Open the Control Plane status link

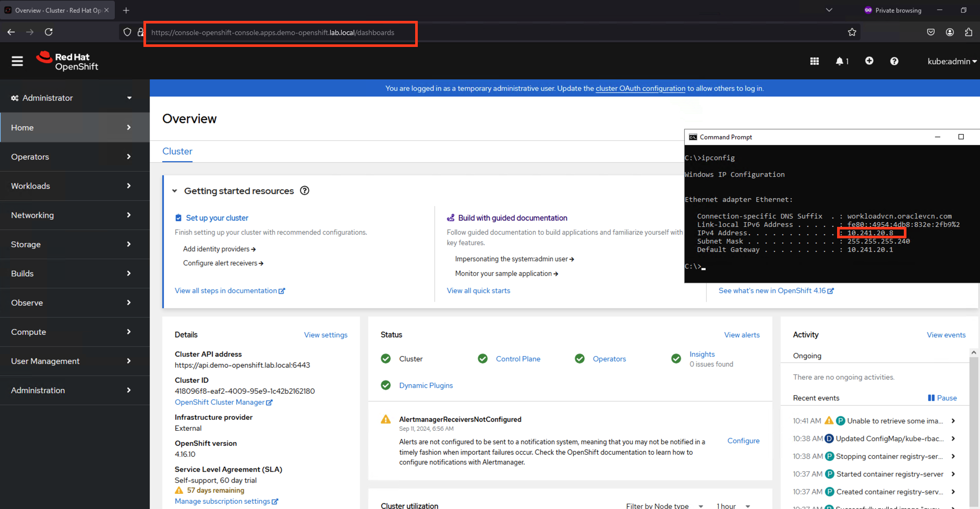click(518, 359)
